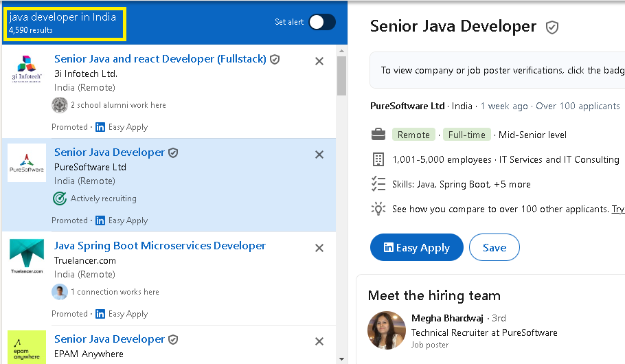625x364 pixels.
Task: Click java developer in India search title
Action: point(62,17)
